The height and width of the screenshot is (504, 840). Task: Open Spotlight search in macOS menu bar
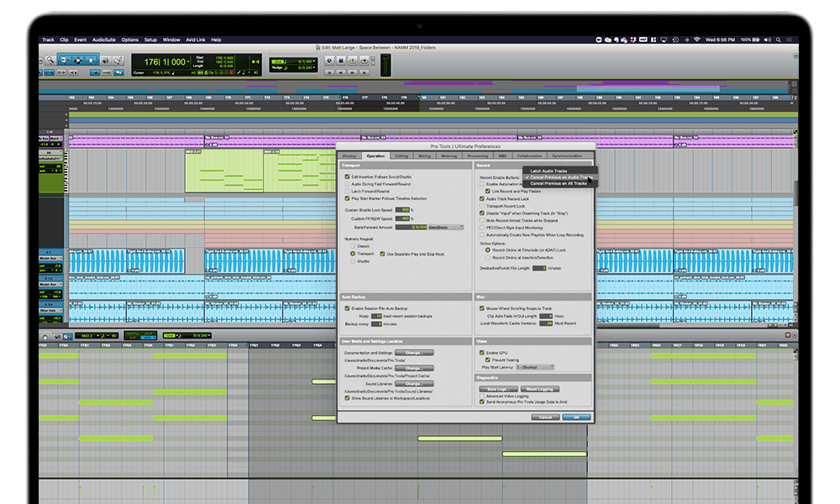pyautogui.click(x=779, y=39)
